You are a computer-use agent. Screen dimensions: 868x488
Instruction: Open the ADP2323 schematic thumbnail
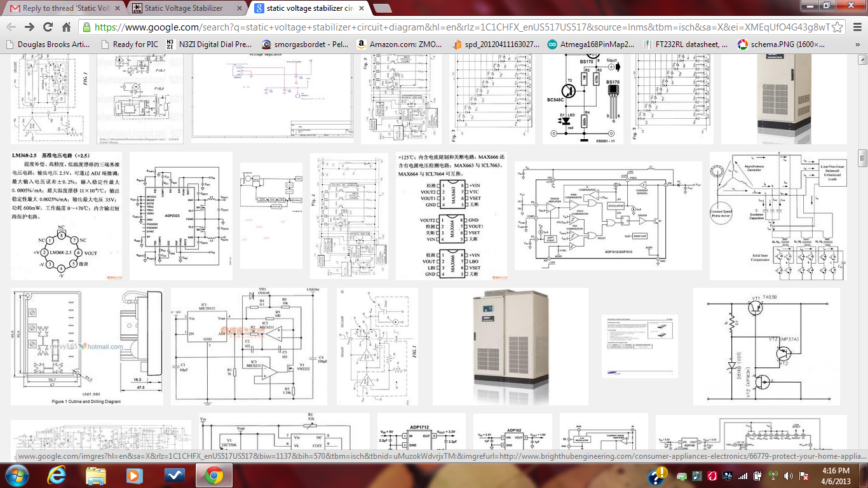tap(181, 216)
